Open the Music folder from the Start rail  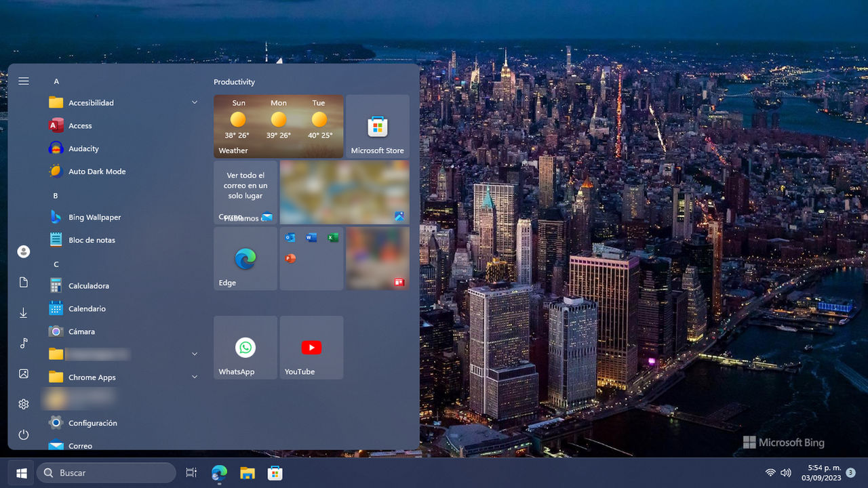24,343
